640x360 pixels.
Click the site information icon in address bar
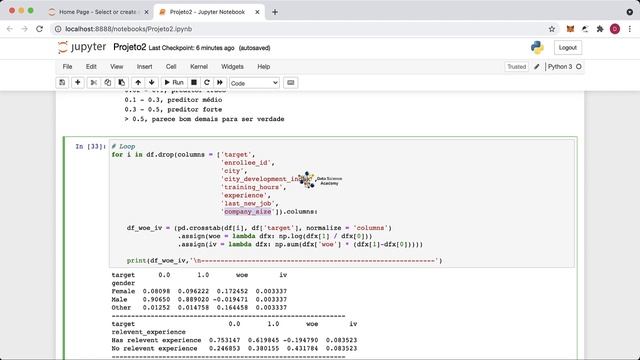tap(58, 29)
